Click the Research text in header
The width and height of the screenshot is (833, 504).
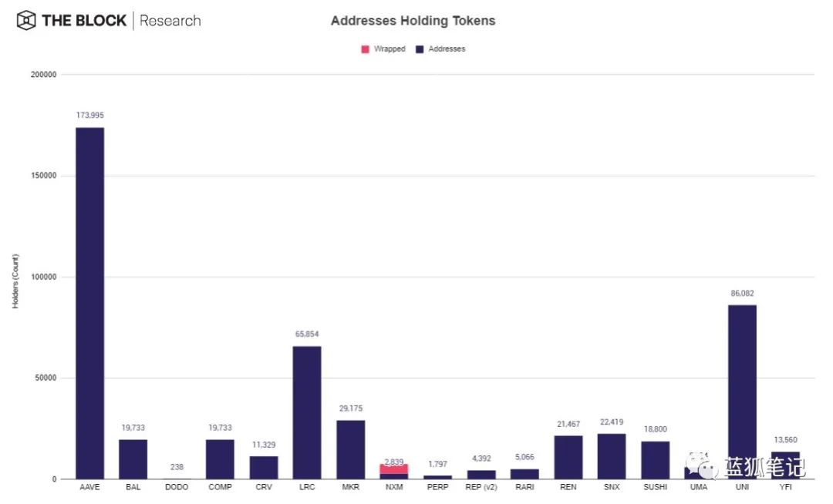tap(170, 21)
